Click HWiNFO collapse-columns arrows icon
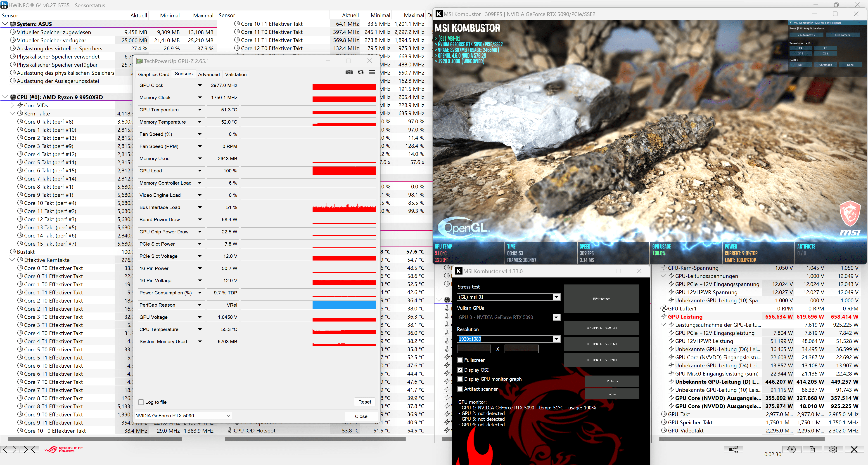This screenshot has width=868, height=465. [x=29, y=449]
